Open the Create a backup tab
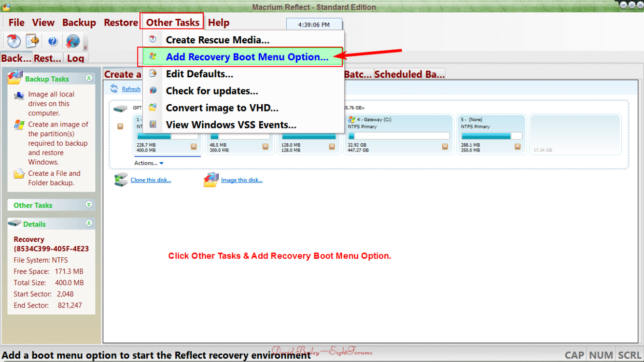644x362 pixels. (x=123, y=74)
